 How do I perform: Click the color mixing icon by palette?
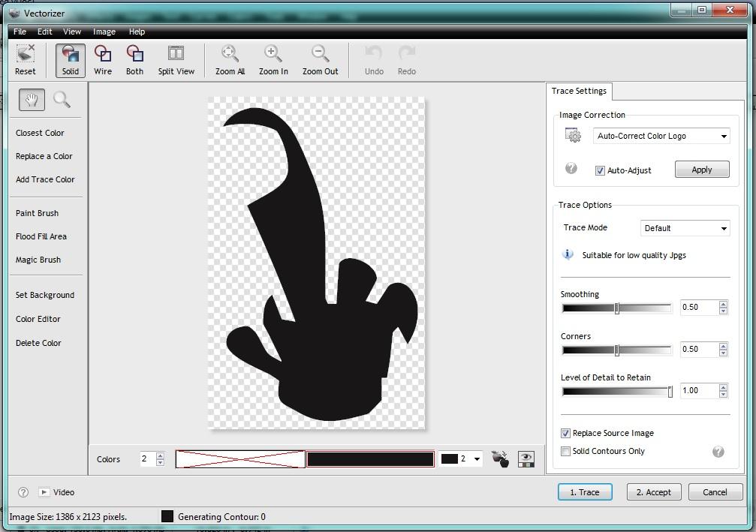pyautogui.click(x=500, y=458)
